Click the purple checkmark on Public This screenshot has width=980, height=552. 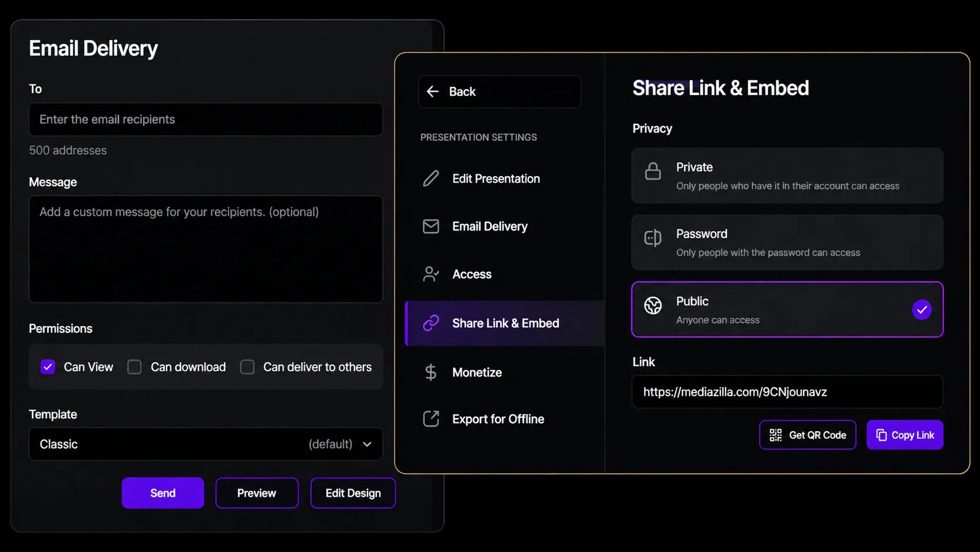coord(922,309)
